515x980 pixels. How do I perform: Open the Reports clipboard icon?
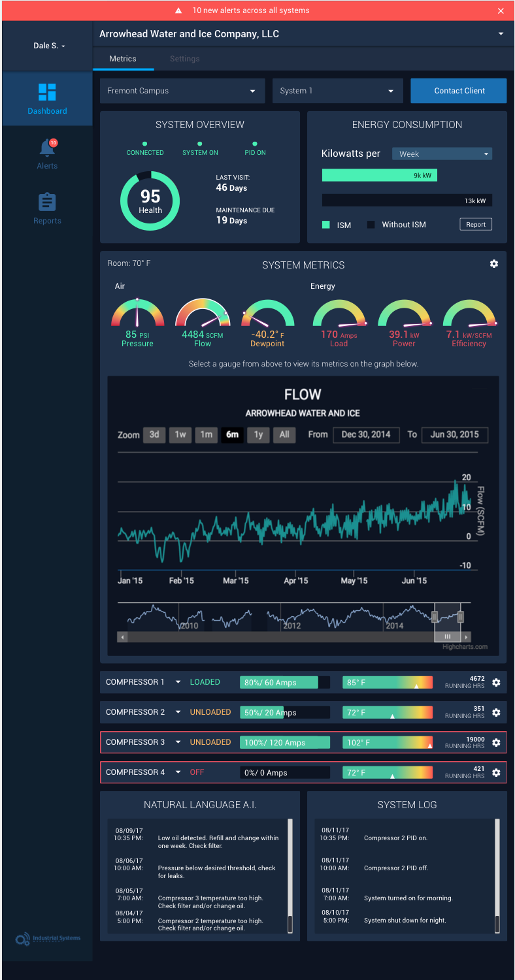point(47,203)
